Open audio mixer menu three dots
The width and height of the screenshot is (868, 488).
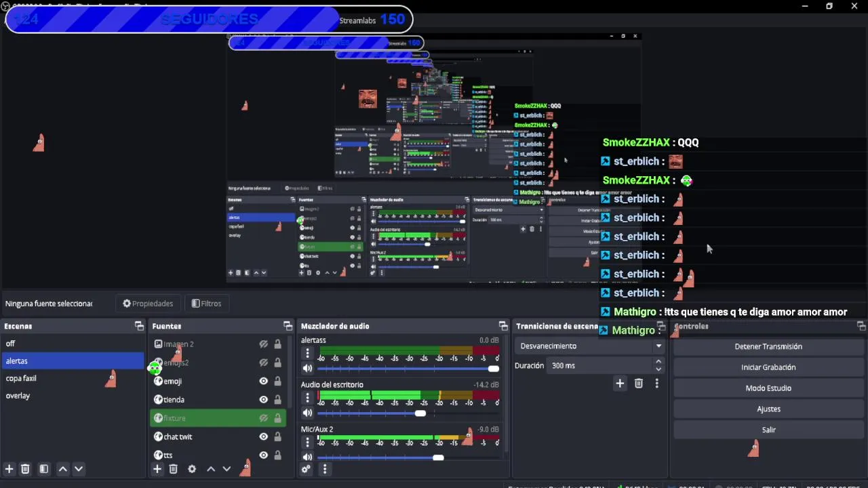point(324,468)
